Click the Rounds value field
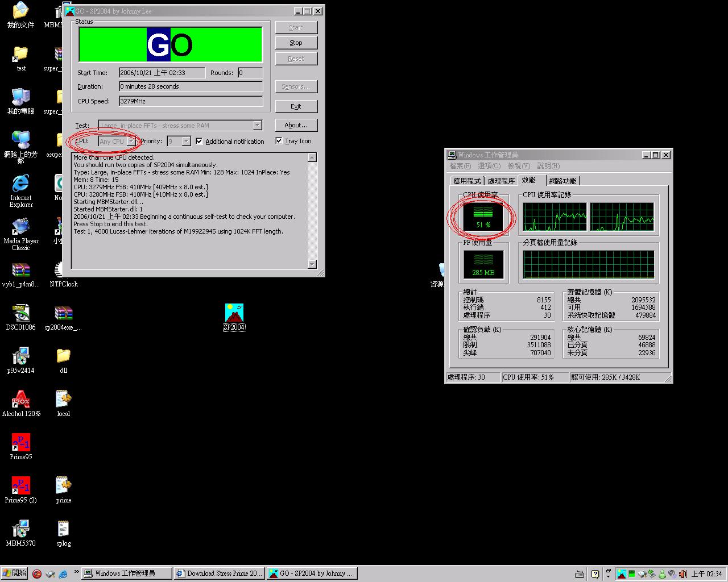Image resolution: width=728 pixels, height=582 pixels. click(x=250, y=73)
